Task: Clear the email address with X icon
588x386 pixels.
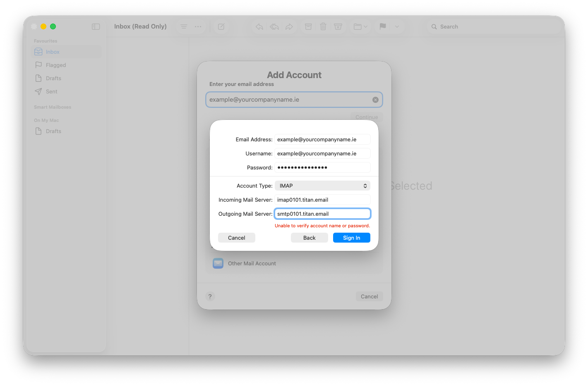Action: pos(375,100)
